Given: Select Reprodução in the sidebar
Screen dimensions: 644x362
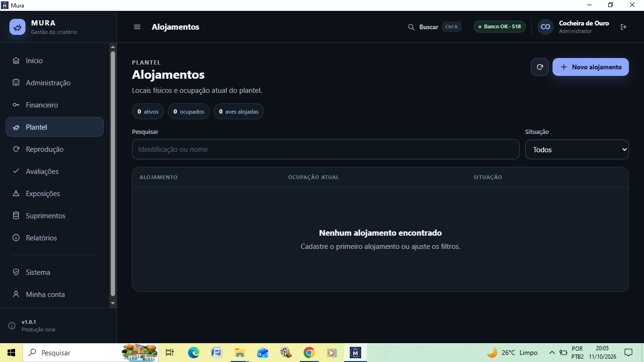Looking at the screenshot, I should (x=55, y=149).
